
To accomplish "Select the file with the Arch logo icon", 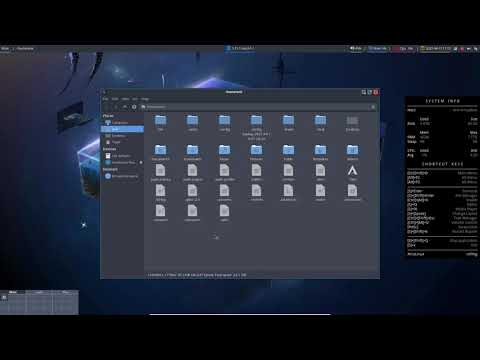I will [x=352, y=173].
